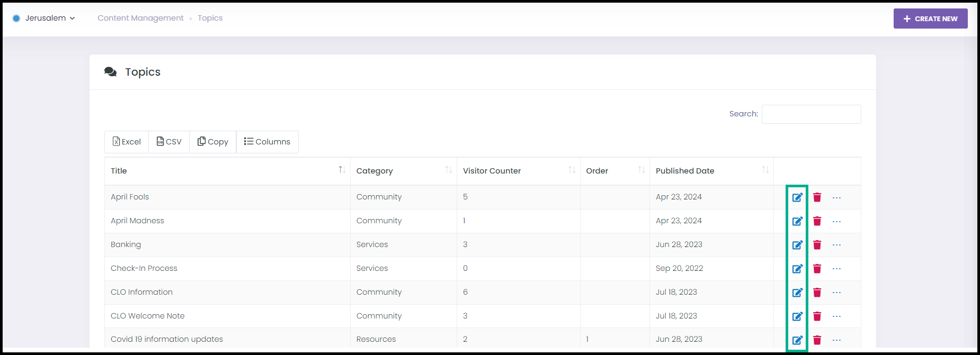Click the Topics panel heading

point(142,72)
